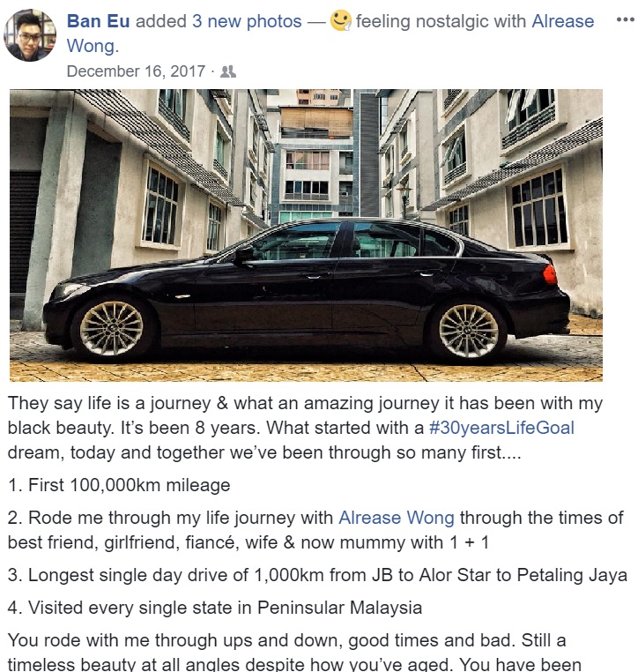Click the friends audience icon beside date
638x672 pixels.
[x=228, y=71]
